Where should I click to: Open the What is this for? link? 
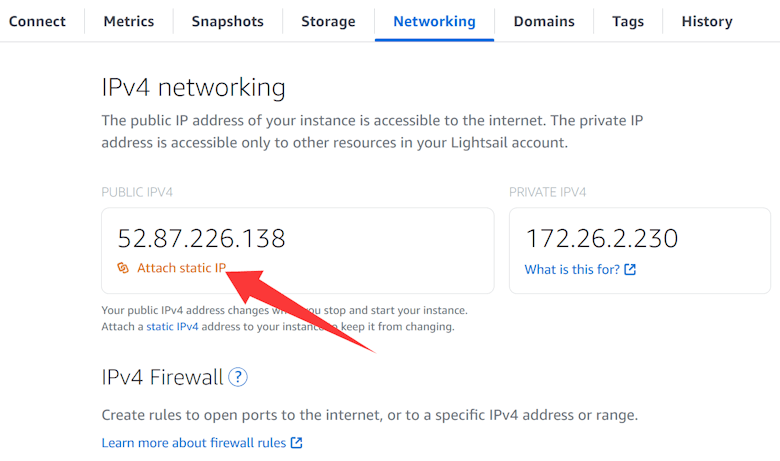pyautogui.click(x=571, y=270)
